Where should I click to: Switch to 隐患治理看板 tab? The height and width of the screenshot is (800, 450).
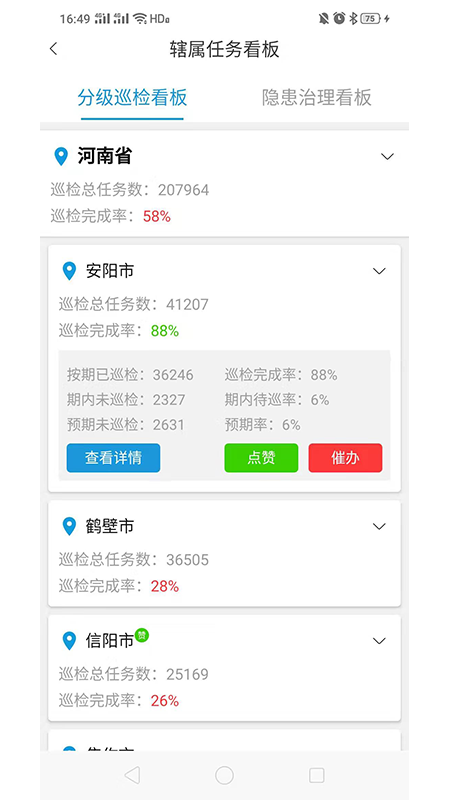[x=317, y=97]
